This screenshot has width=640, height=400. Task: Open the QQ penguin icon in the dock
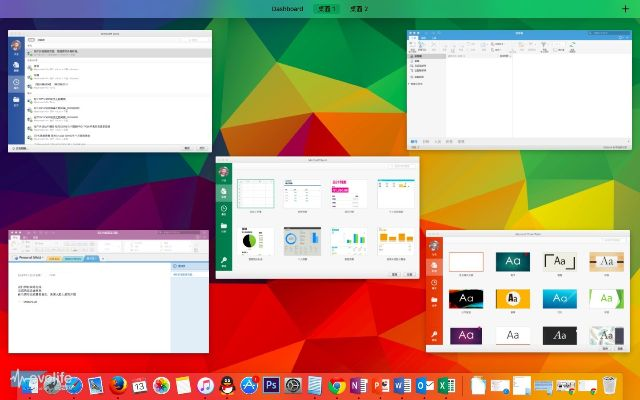[227, 385]
